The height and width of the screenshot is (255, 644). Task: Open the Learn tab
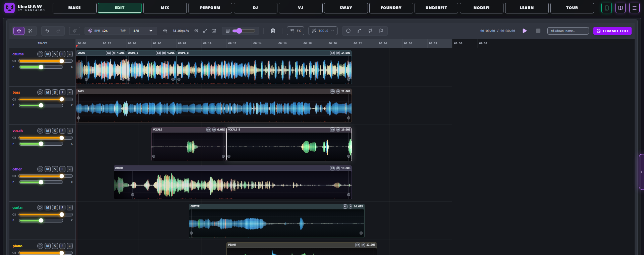click(x=527, y=8)
